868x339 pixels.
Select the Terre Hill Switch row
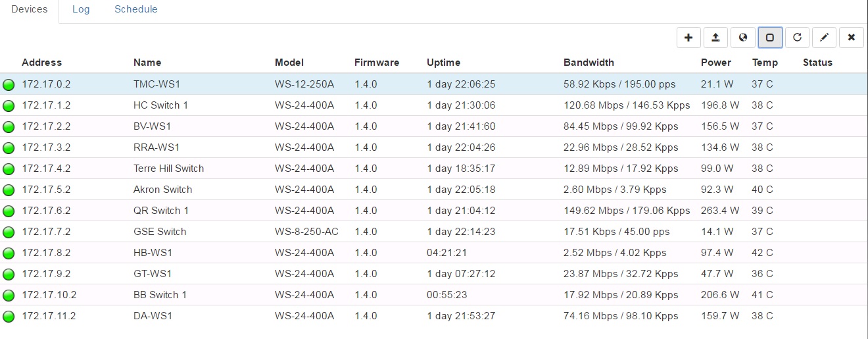click(168, 169)
